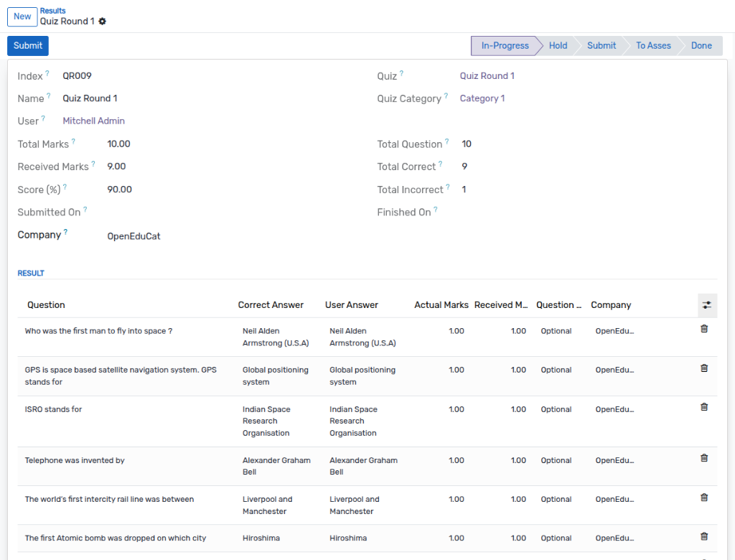
Task: Click the QR009 index value
Action: point(78,76)
